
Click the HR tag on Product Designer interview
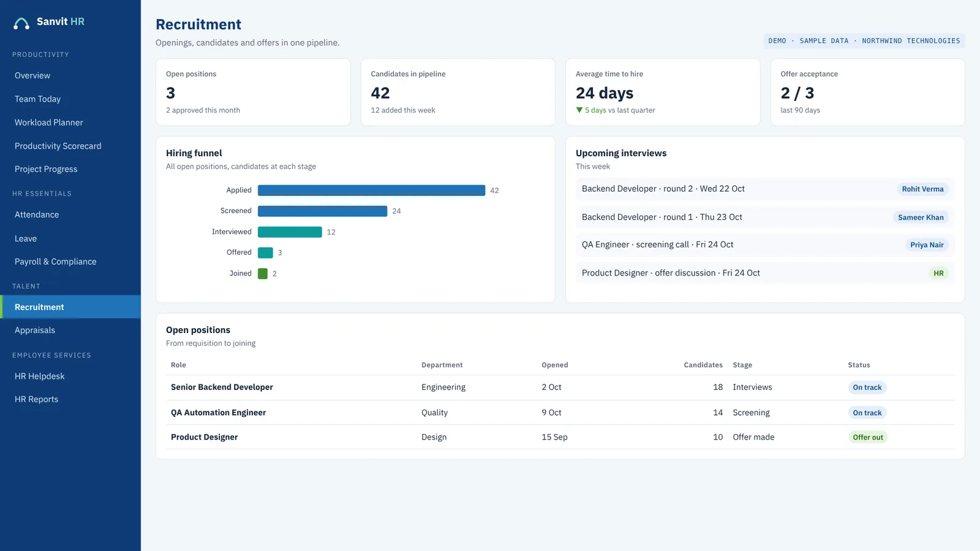pyautogui.click(x=938, y=273)
